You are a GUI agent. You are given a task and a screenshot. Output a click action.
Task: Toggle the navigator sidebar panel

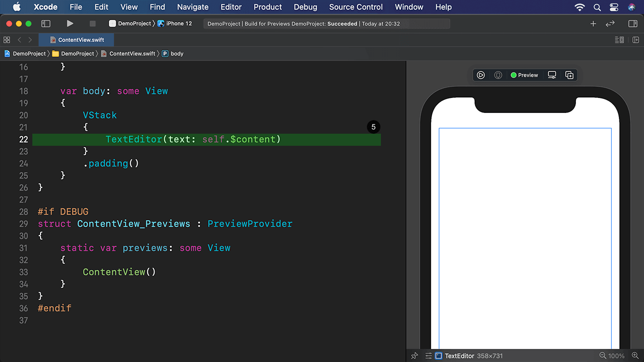(x=46, y=23)
